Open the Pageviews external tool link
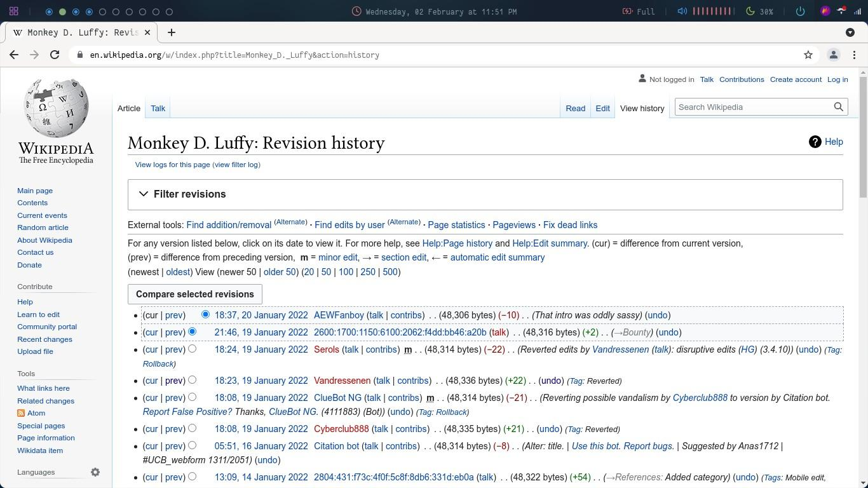The image size is (868, 488). (x=514, y=225)
